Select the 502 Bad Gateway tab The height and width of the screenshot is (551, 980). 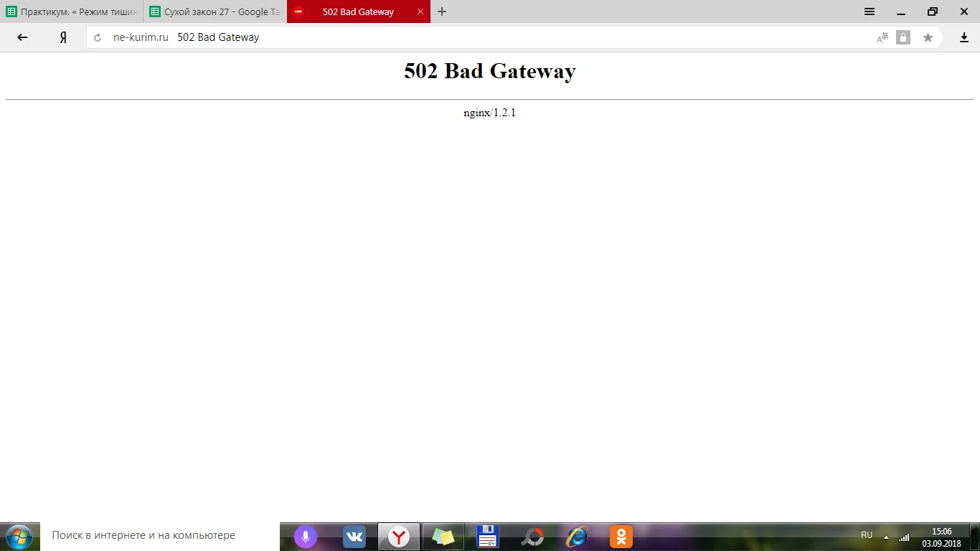pos(359,11)
